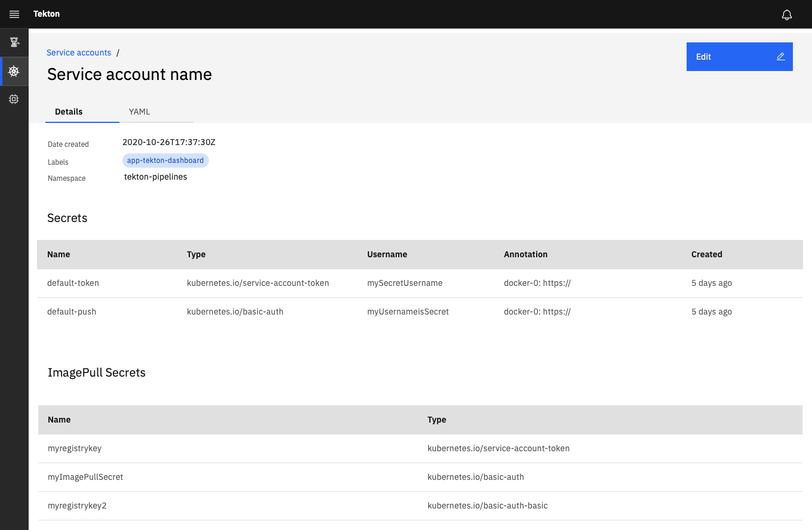Select the Tekton cat sidebar icon
This screenshot has width=812, height=530.
14,42
